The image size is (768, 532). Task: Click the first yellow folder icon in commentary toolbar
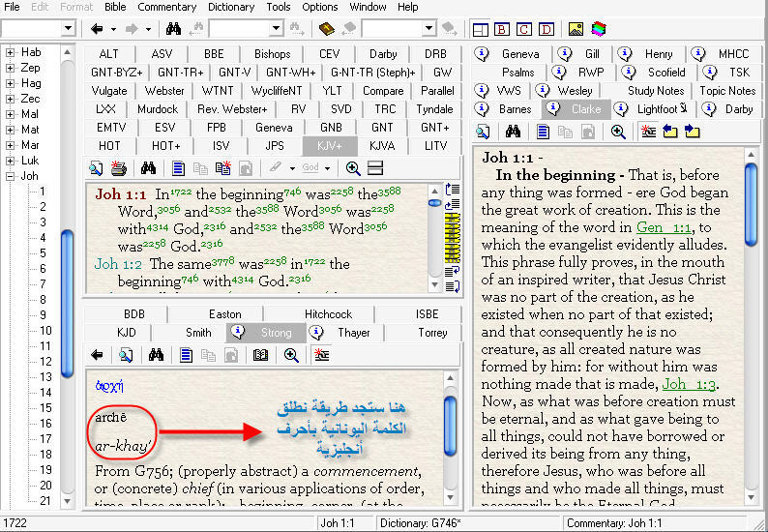pyautogui.click(x=669, y=132)
